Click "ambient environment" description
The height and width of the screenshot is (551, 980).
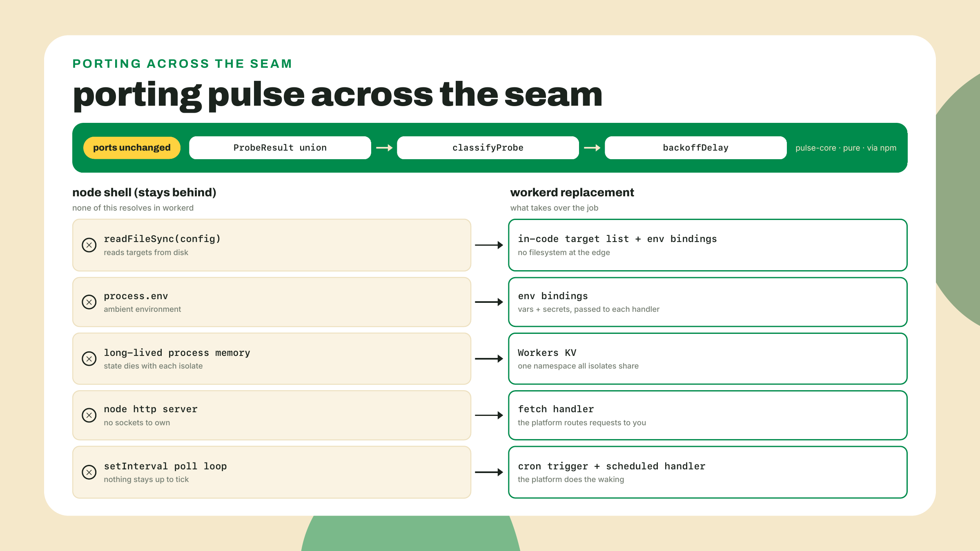[142, 309]
